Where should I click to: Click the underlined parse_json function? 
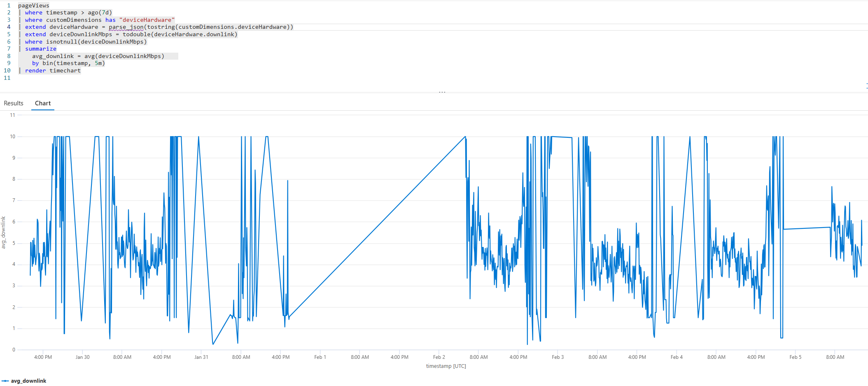[x=126, y=27]
